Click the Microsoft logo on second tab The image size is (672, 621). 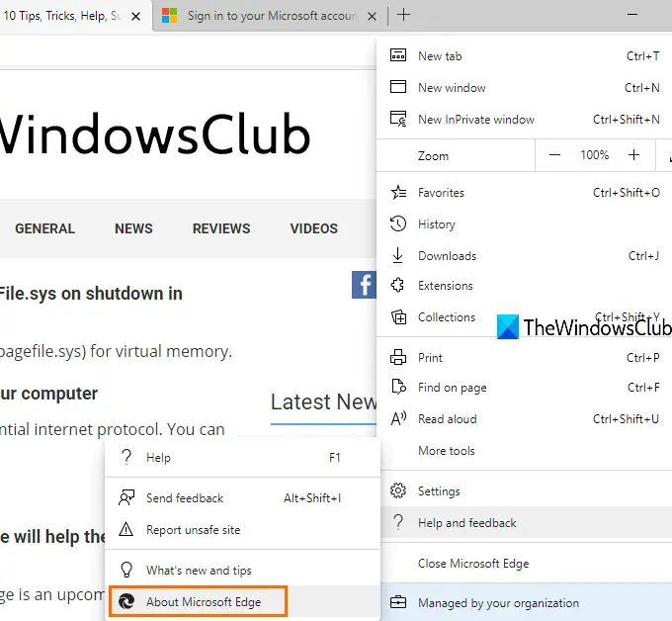[x=169, y=16]
